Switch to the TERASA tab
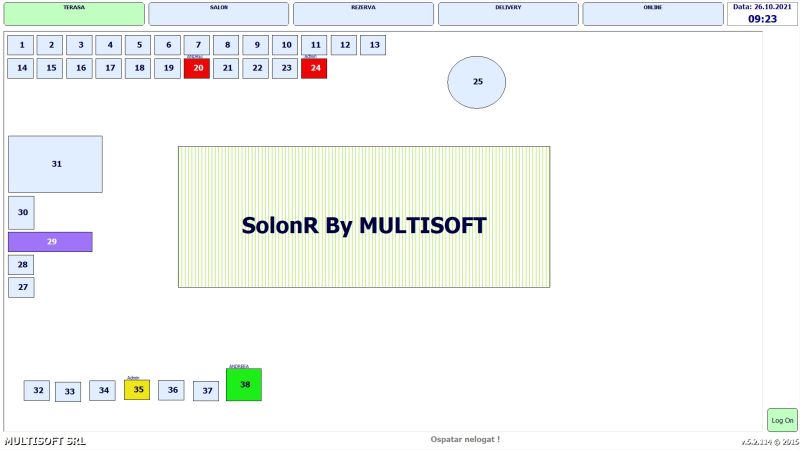 [x=74, y=14]
